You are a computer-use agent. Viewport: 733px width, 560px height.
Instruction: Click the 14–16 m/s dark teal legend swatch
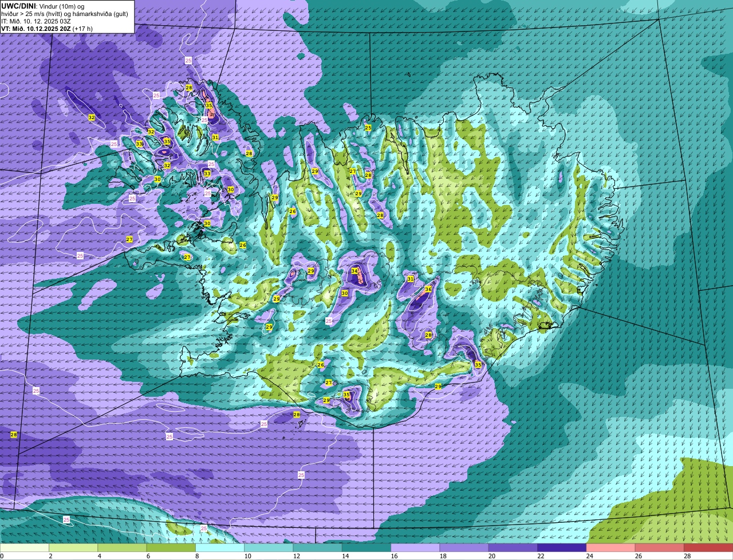[366, 547]
